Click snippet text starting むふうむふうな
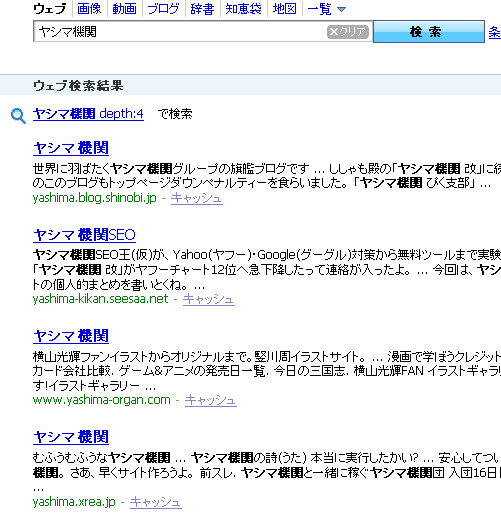Viewport: 501px width, 520px height. point(267,472)
